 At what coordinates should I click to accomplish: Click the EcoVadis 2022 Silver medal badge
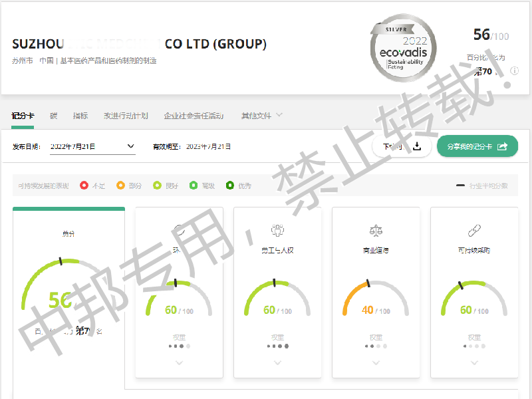point(403,48)
